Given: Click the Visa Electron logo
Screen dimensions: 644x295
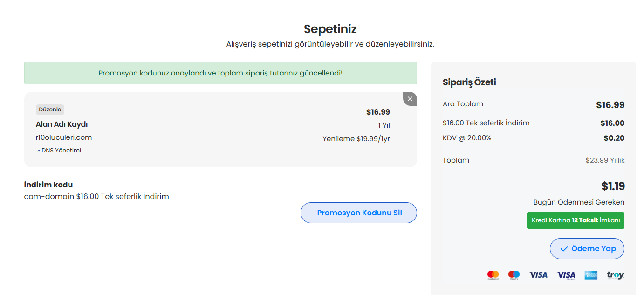Looking at the screenshot, I should (566, 275).
